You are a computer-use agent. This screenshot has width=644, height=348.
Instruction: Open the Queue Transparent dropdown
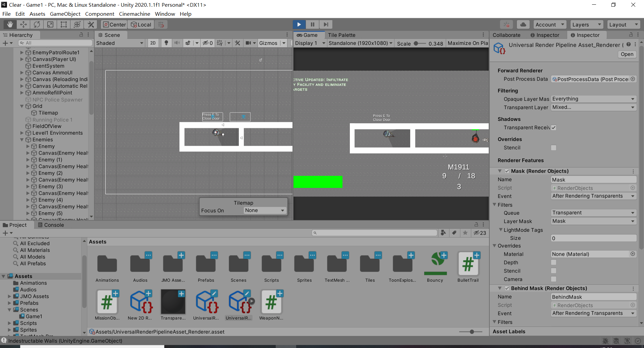594,213
